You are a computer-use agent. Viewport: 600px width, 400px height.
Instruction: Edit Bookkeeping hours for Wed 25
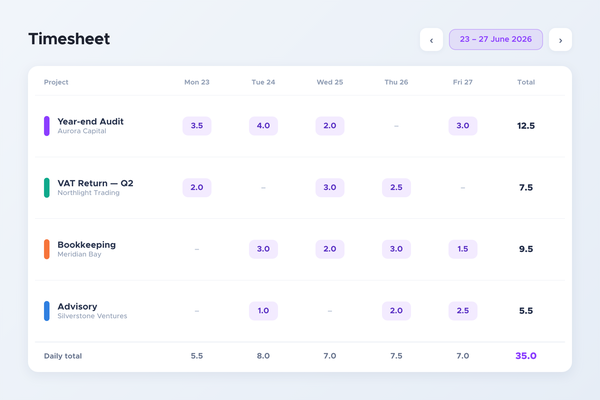click(x=330, y=249)
